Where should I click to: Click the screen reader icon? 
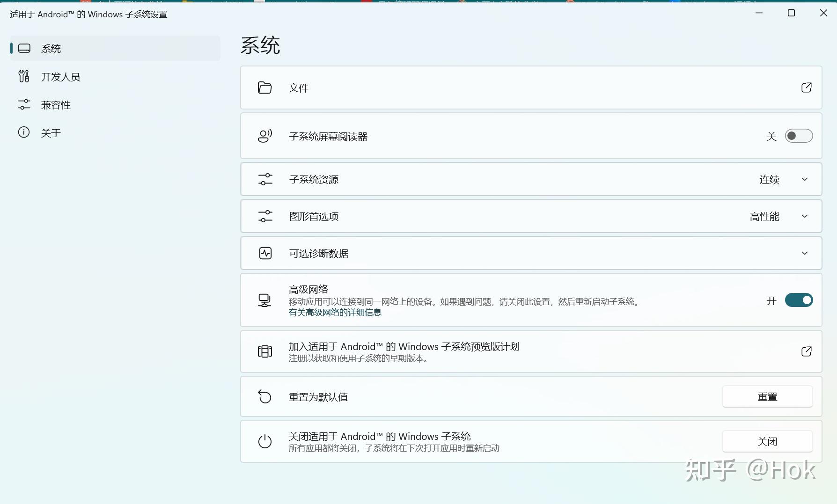[x=265, y=136]
